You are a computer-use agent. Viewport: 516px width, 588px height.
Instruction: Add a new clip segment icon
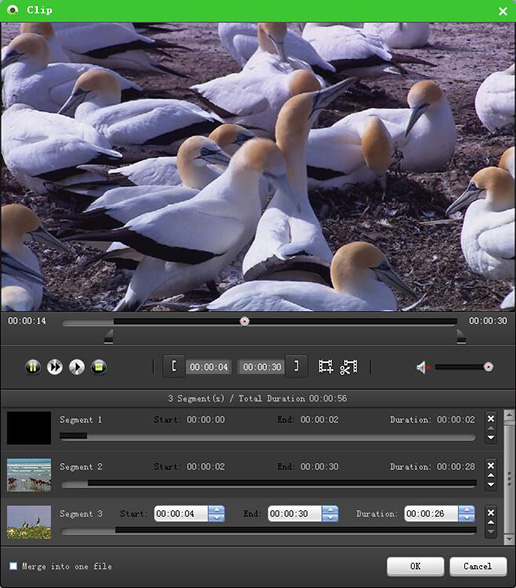click(x=326, y=366)
